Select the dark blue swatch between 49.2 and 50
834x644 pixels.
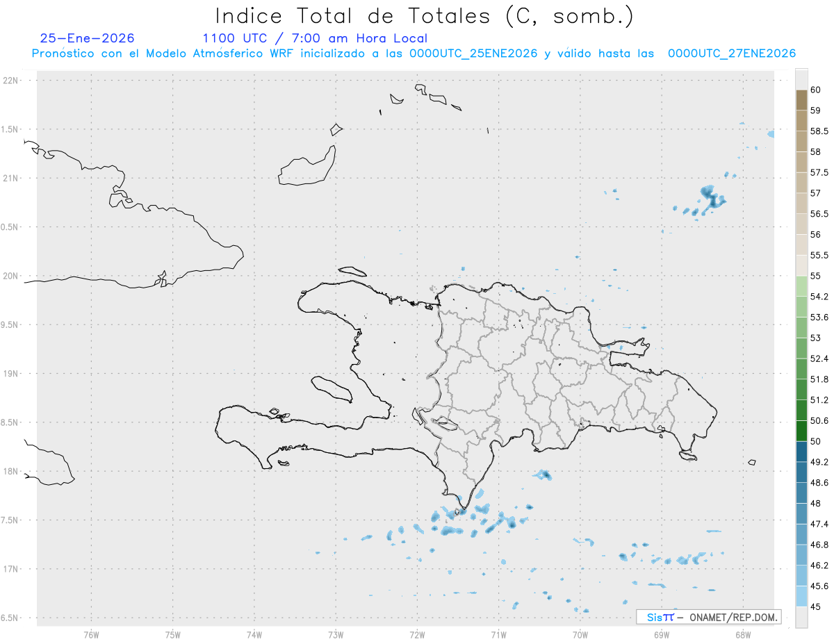click(x=801, y=452)
